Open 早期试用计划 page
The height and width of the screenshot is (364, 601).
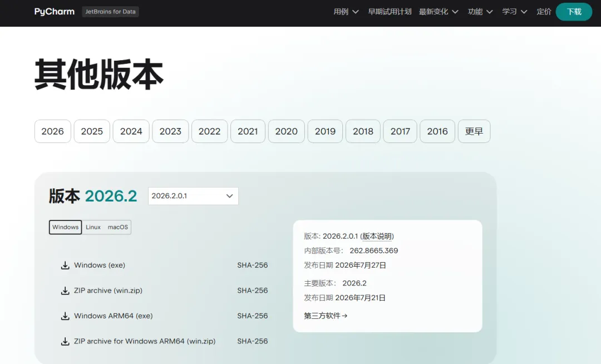390,12
